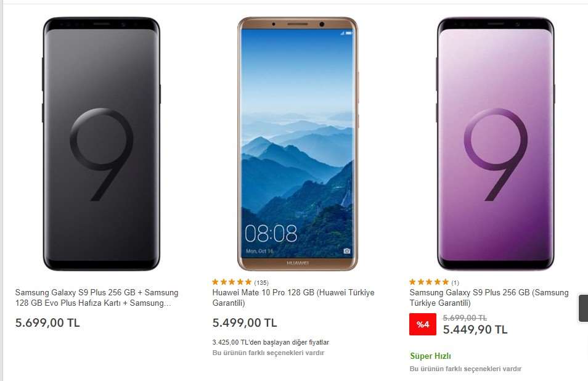Click the Süper Hızlı delivery label
The height and width of the screenshot is (381, 588).
point(430,356)
